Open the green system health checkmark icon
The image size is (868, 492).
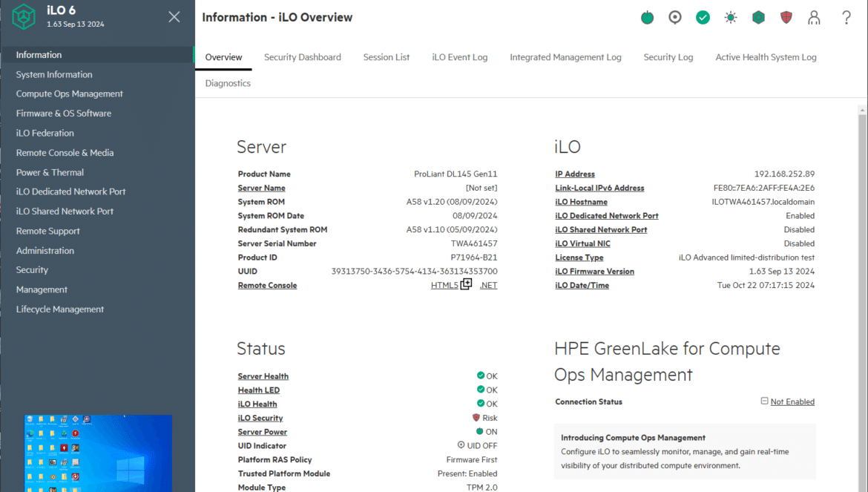point(703,18)
